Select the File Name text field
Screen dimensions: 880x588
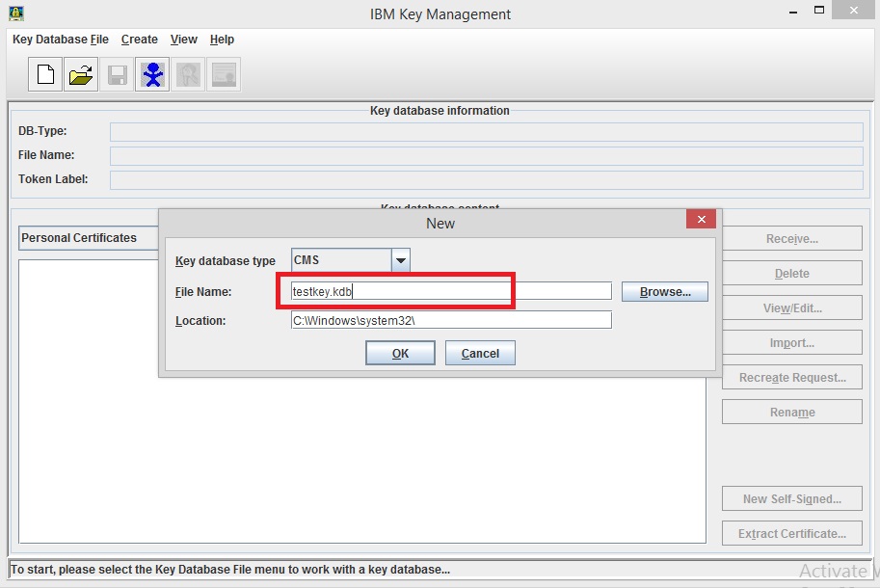(446, 290)
